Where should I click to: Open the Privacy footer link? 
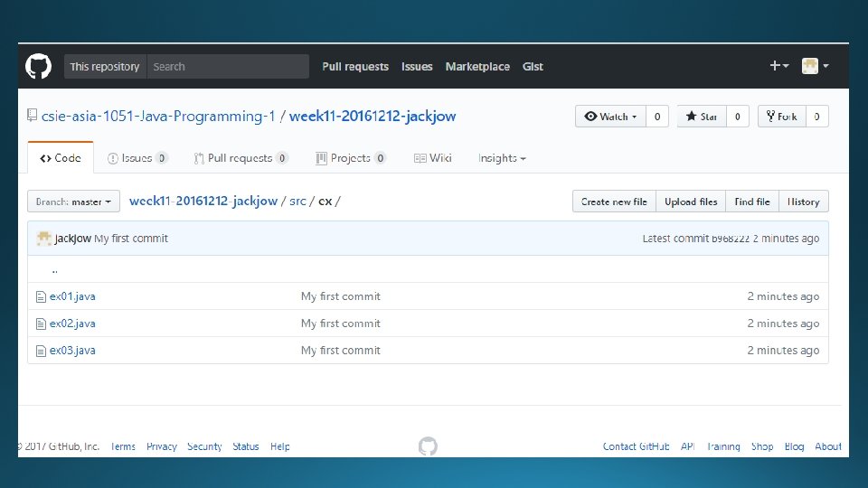(x=162, y=446)
